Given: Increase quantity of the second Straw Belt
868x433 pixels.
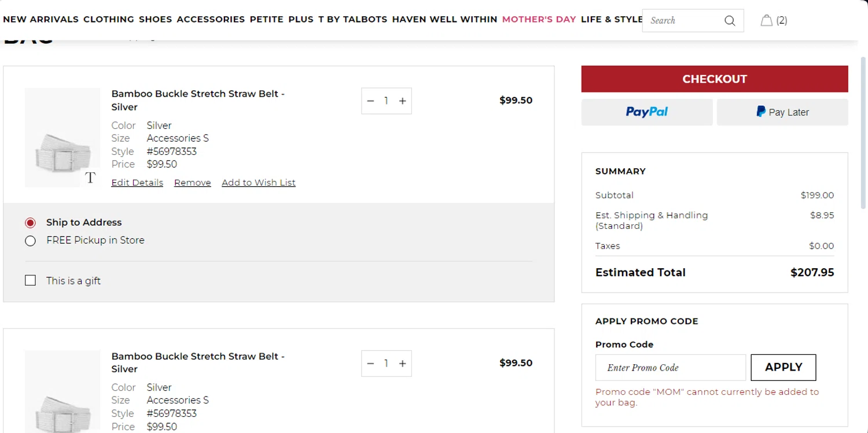Looking at the screenshot, I should pos(403,364).
